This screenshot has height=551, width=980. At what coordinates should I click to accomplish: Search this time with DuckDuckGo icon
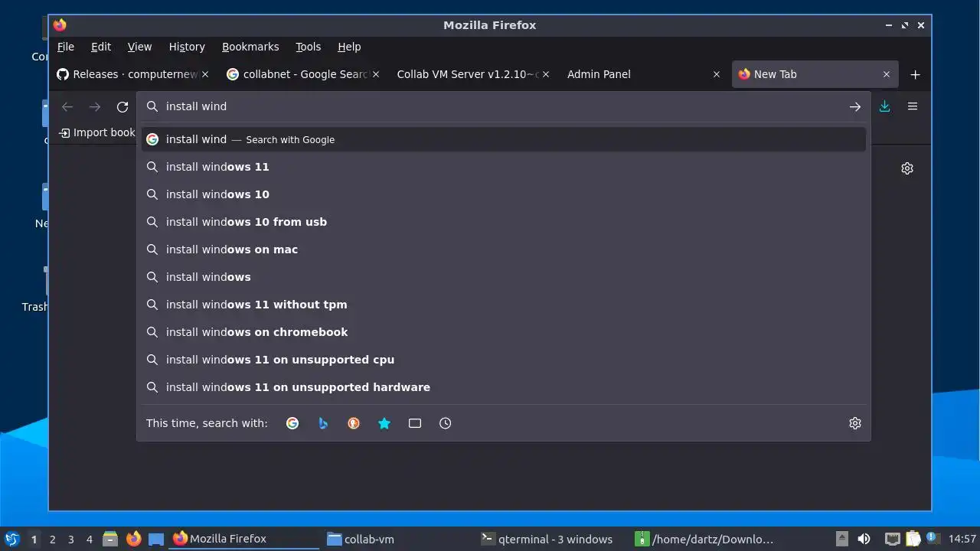pyautogui.click(x=354, y=423)
